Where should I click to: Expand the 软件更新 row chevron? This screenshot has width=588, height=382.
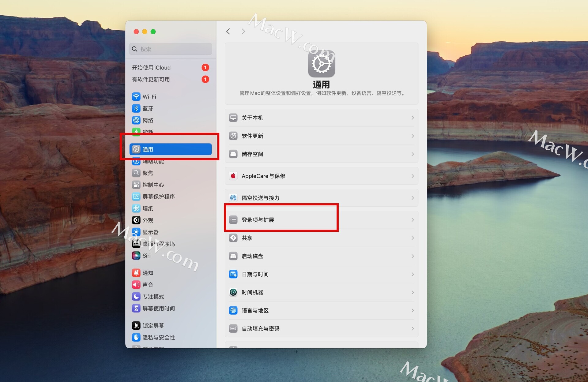coord(413,136)
